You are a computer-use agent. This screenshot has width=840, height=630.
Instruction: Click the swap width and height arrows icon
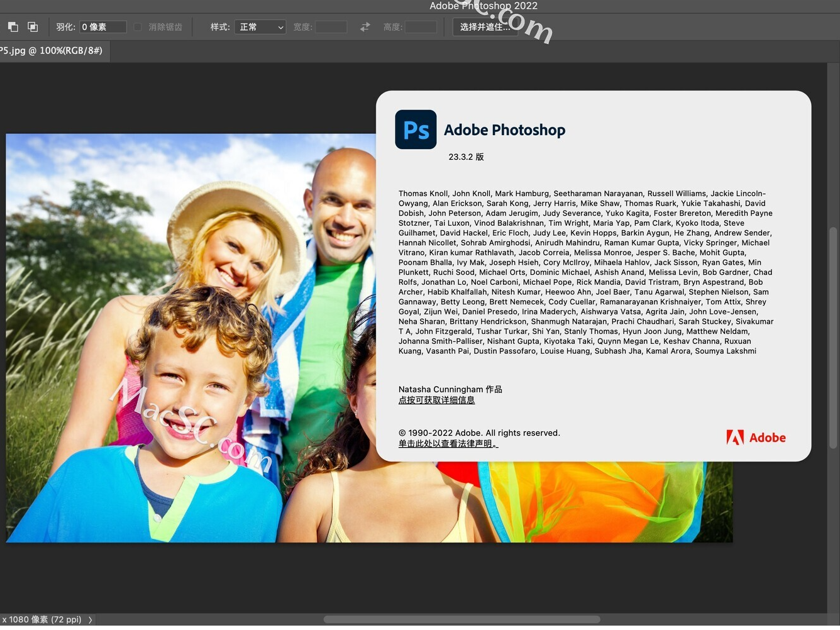365,27
